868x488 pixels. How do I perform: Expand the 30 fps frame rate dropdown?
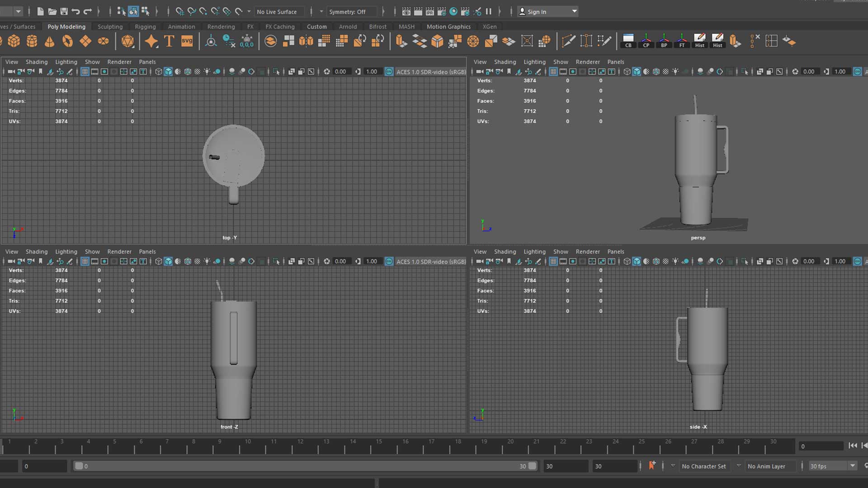click(852, 466)
